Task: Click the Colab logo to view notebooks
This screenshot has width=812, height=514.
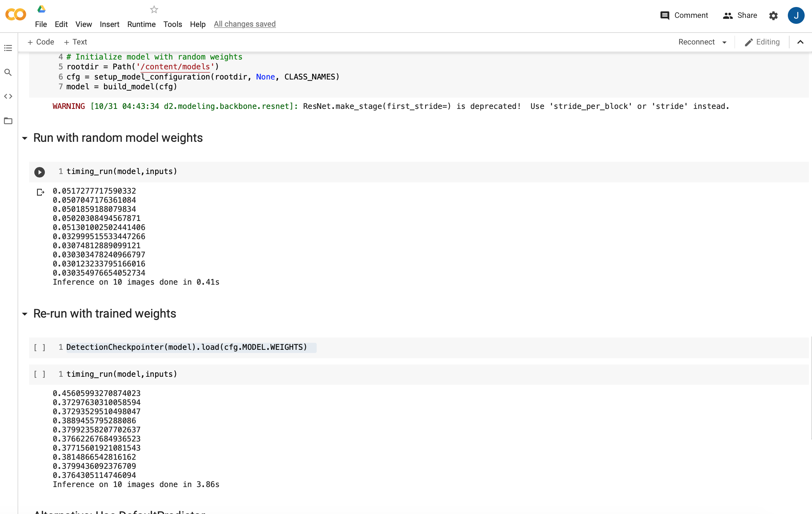Action: [x=15, y=15]
